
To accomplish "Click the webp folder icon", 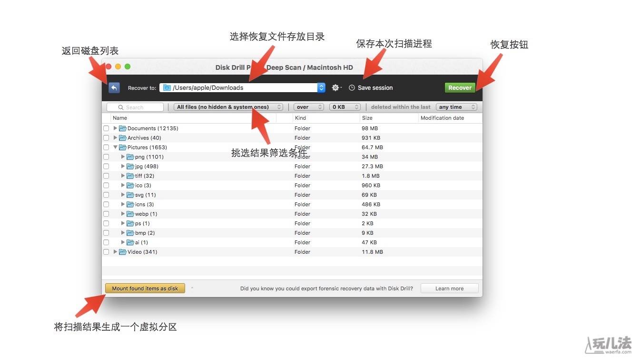I will [130, 214].
